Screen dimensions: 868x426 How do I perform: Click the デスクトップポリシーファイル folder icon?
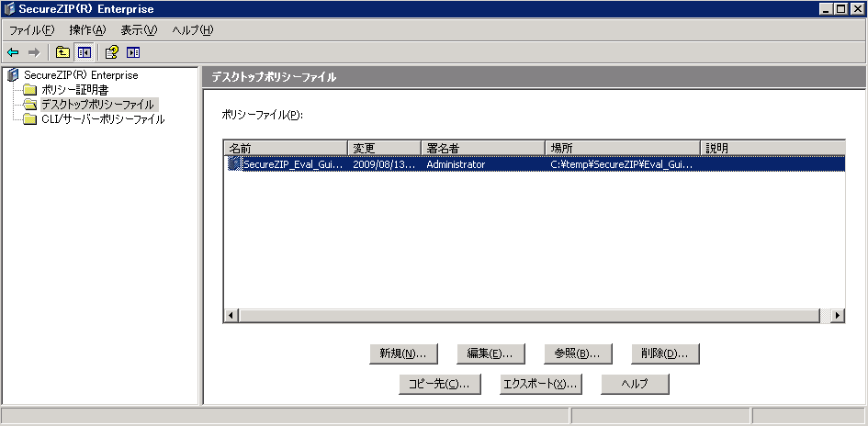pos(31,104)
